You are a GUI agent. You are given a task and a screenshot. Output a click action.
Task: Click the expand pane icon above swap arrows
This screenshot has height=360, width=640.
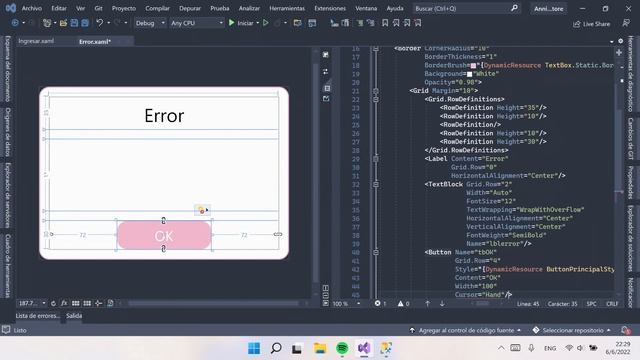pyautogui.click(x=326, y=55)
